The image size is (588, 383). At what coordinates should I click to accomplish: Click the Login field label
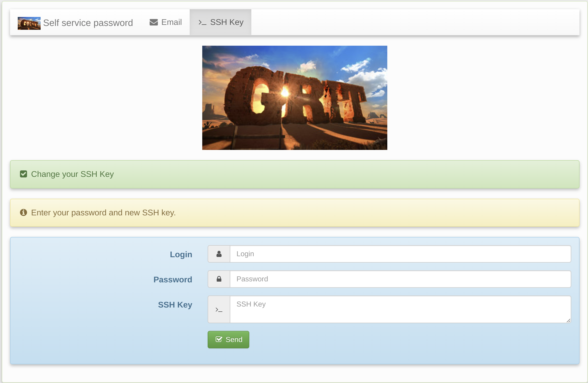pos(181,254)
